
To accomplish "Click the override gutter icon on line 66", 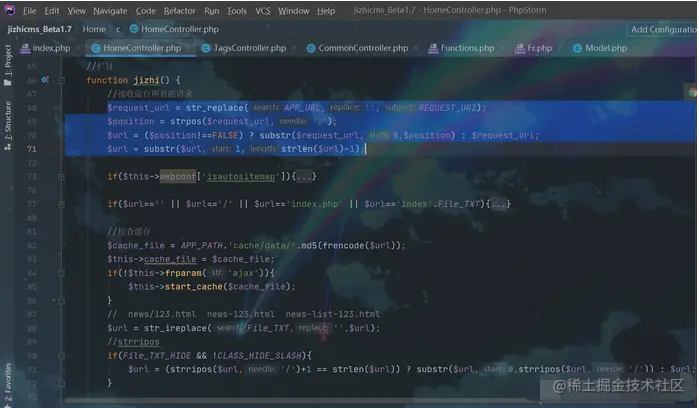I will [45, 80].
